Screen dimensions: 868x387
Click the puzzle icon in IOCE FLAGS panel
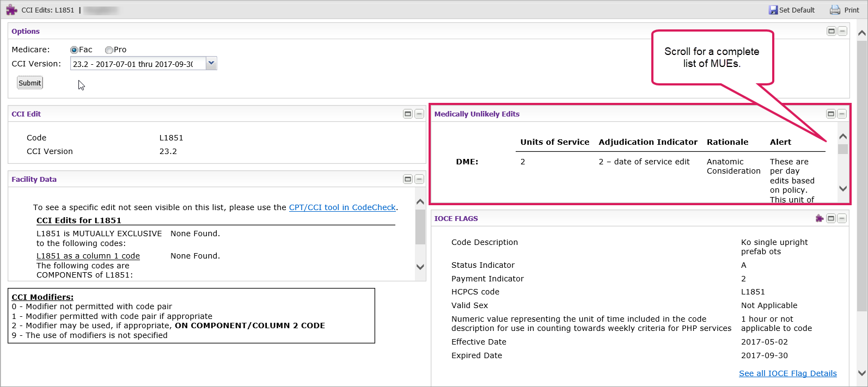(820, 218)
